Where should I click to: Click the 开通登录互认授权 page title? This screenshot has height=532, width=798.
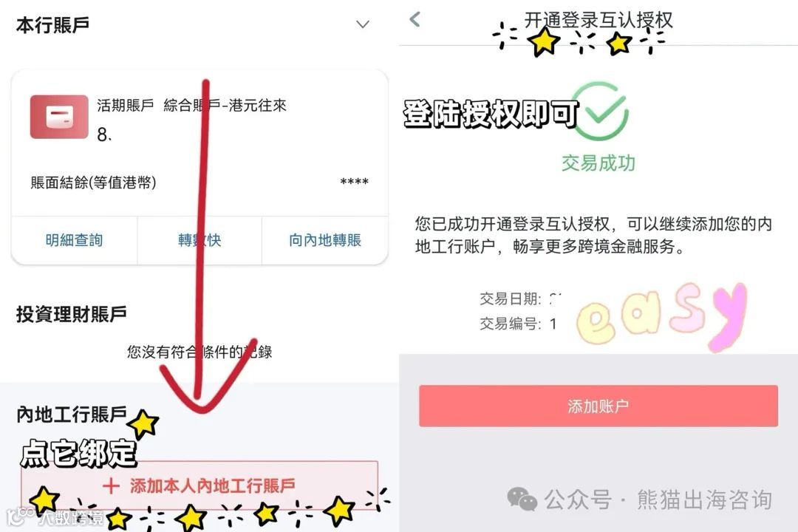598,21
